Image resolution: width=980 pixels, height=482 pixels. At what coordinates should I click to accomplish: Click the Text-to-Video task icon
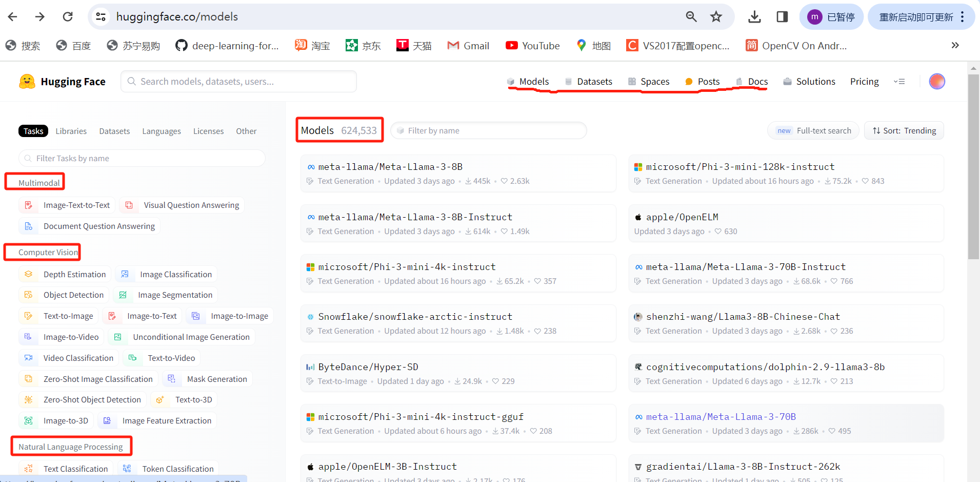[133, 358]
